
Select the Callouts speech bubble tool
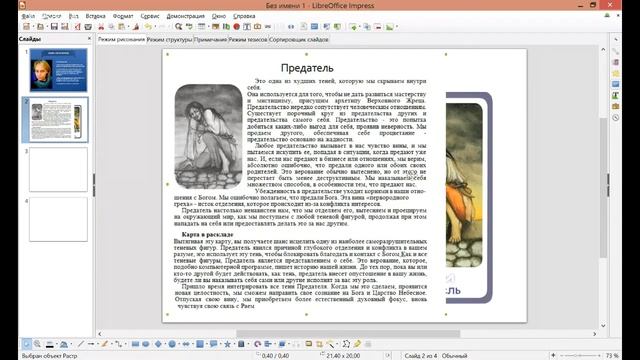click(213, 344)
